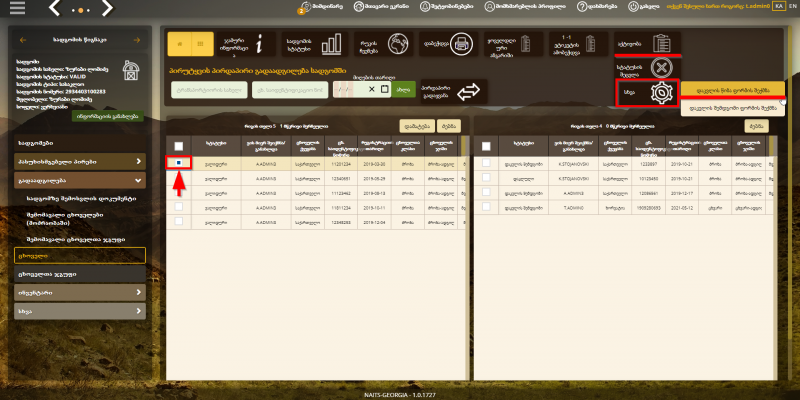
Task: Open the user profile icon in header
Action: tap(524, 7)
